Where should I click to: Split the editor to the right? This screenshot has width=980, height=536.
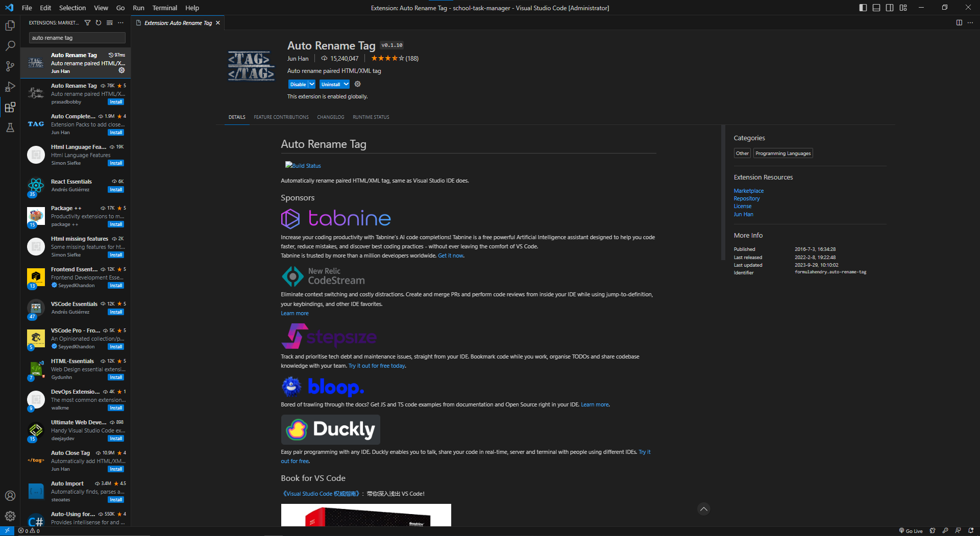[959, 22]
